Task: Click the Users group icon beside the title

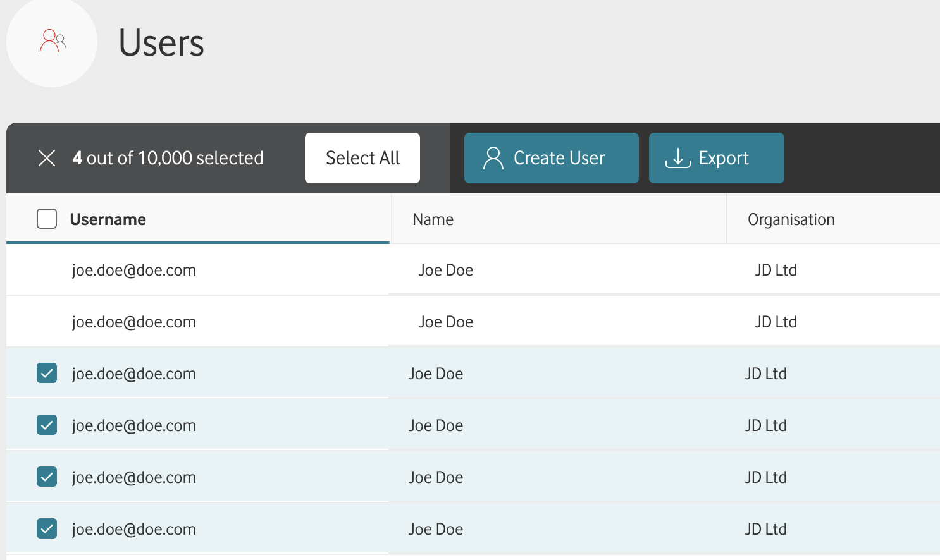Action: point(53,41)
